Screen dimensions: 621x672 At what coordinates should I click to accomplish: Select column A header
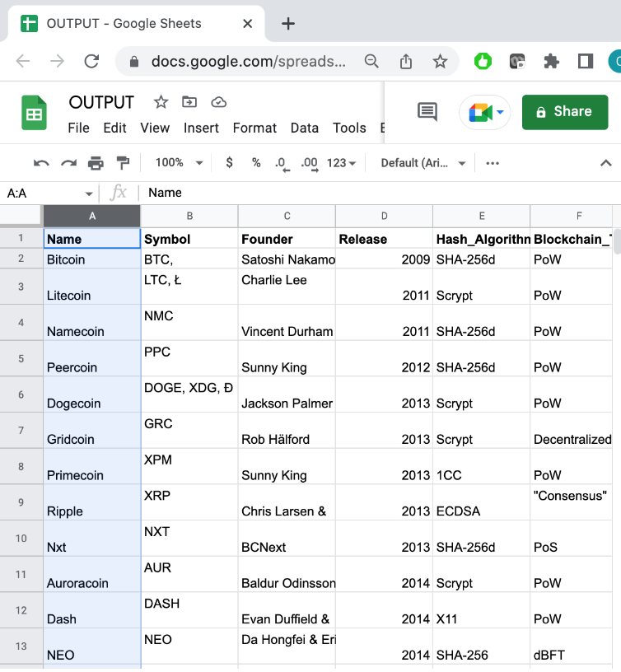[91, 216]
